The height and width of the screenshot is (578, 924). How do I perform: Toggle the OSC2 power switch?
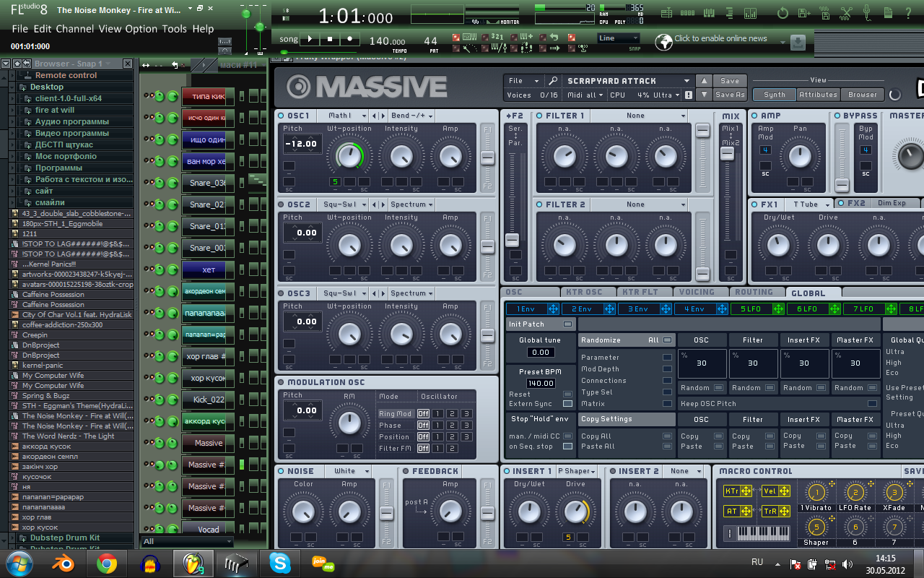tap(282, 204)
